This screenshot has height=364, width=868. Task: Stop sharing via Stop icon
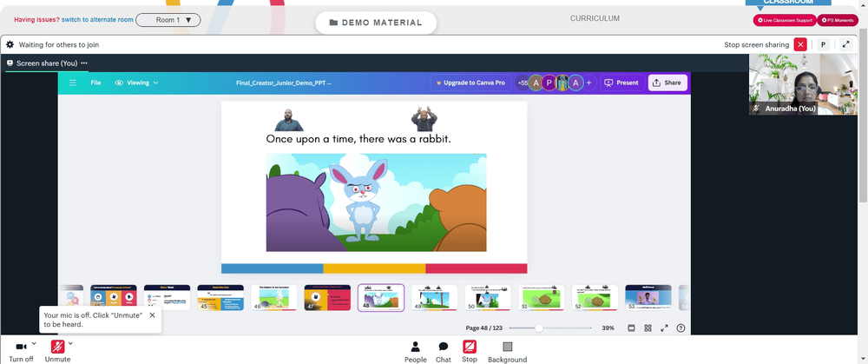tap(470, 352)
